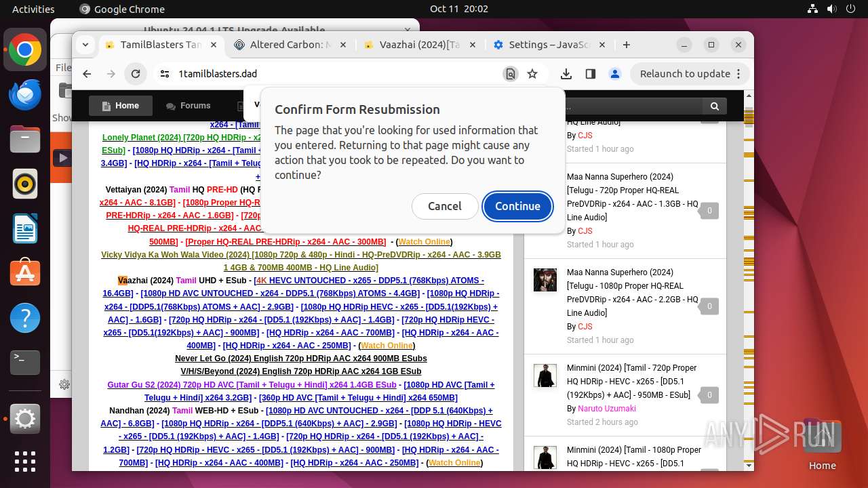Open Chrome downloads icon

click(x=566, y=74)
